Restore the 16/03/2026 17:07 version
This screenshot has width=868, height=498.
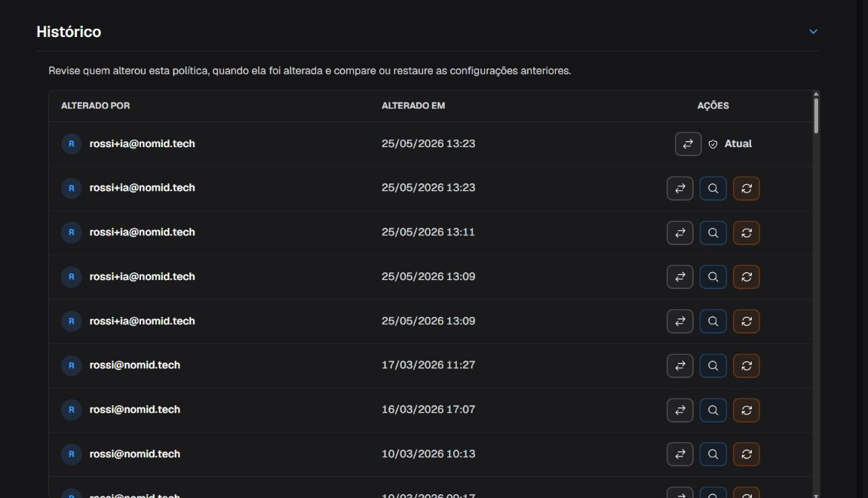tap(747, 410)
